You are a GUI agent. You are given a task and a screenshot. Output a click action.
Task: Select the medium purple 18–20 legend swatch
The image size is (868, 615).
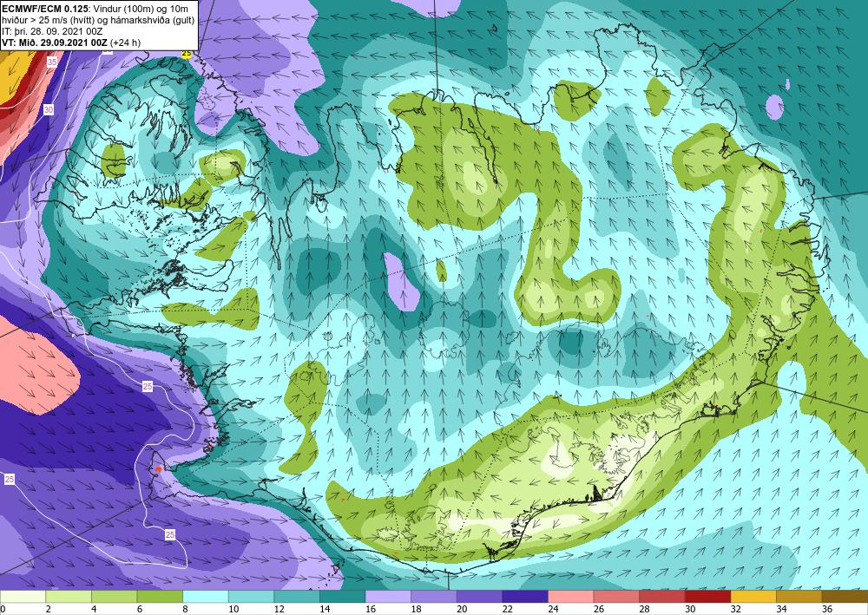434,597
